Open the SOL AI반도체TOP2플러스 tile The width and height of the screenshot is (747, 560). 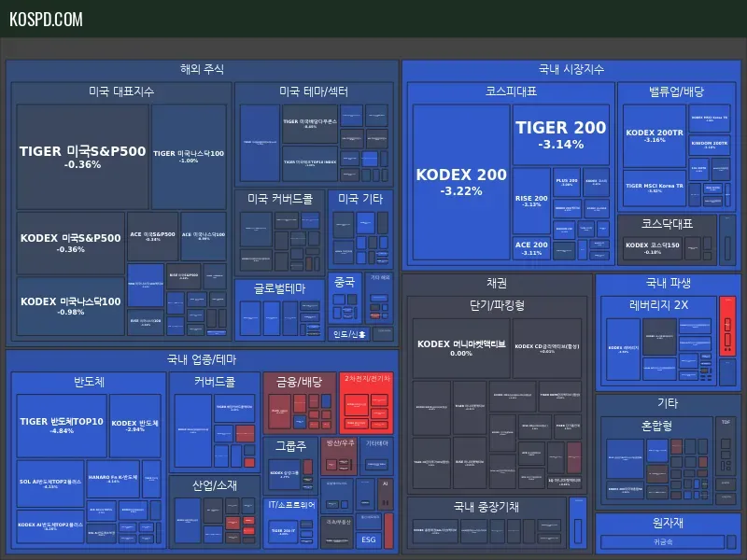(x=50, y=483)
